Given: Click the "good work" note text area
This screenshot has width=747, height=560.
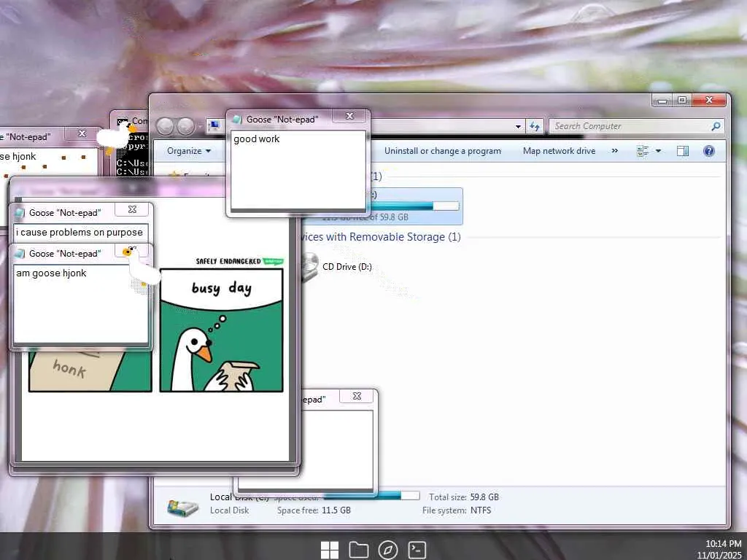Looking at the screenshot, I should pos(298,170).
